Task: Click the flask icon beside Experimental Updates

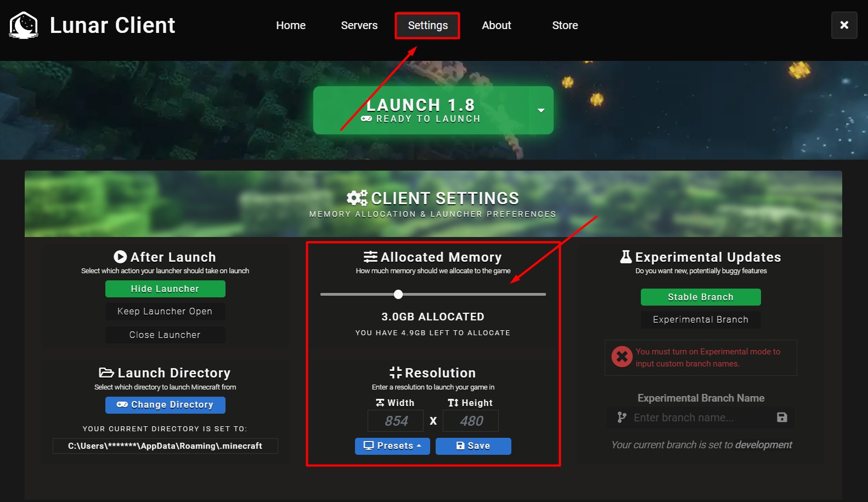Action: coord(626,257)
